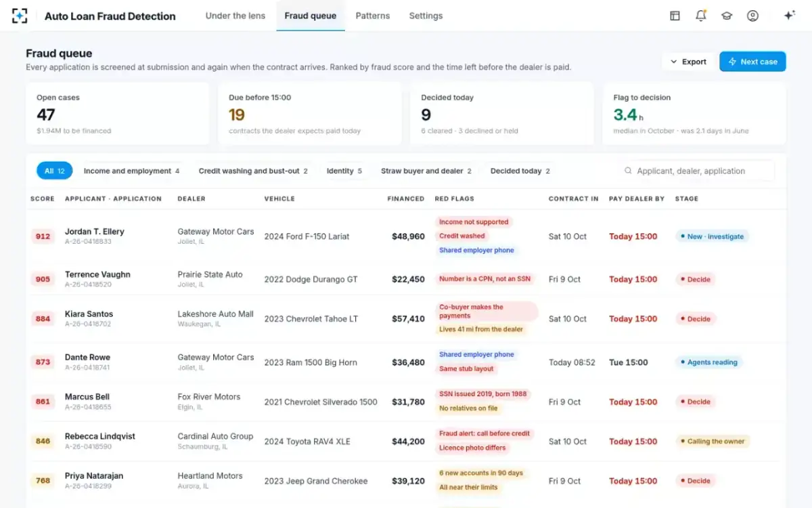The height and width of the screenshot is (508, 812).
Task: Click the 905 fraud score badge
Action: [43, 279]
